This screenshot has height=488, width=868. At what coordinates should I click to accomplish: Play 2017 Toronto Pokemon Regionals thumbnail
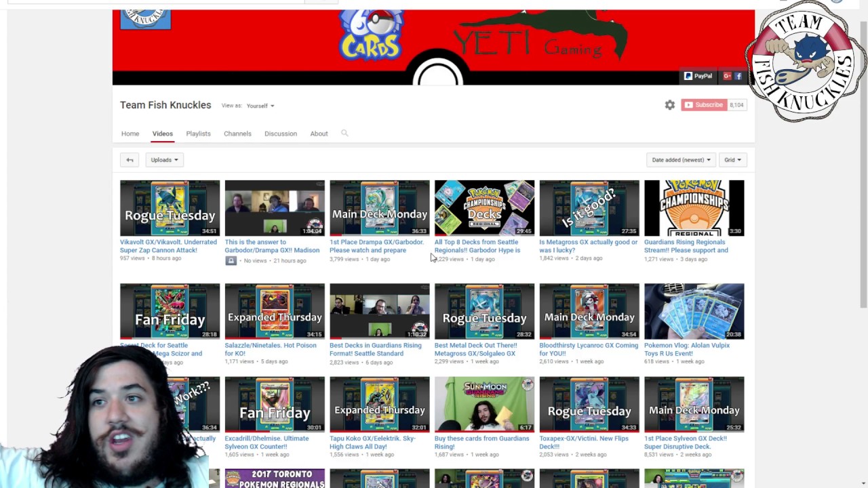pyautogui.click(x=275, y=479)
